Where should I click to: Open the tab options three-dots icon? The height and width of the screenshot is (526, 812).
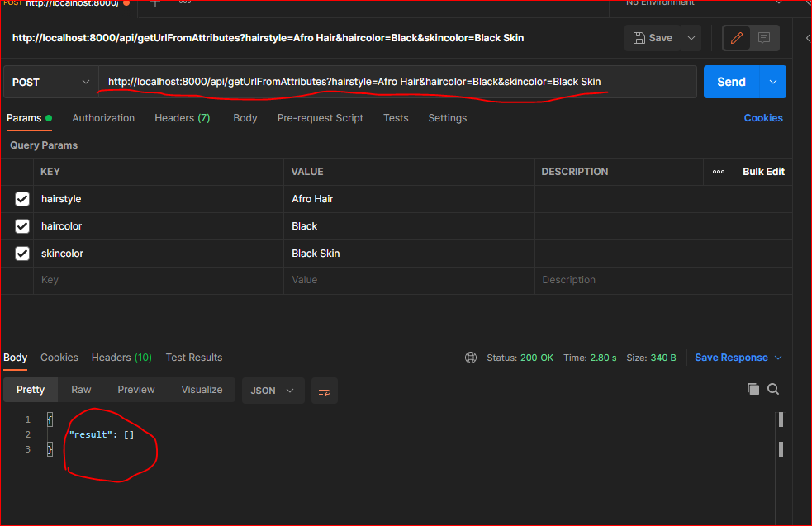[x=185, y=2]
